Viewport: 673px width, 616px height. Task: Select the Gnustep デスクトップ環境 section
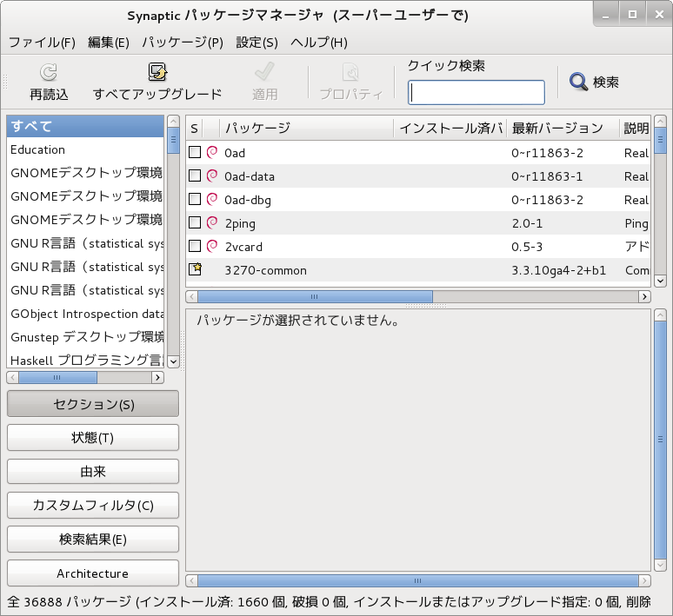[85, 337]
